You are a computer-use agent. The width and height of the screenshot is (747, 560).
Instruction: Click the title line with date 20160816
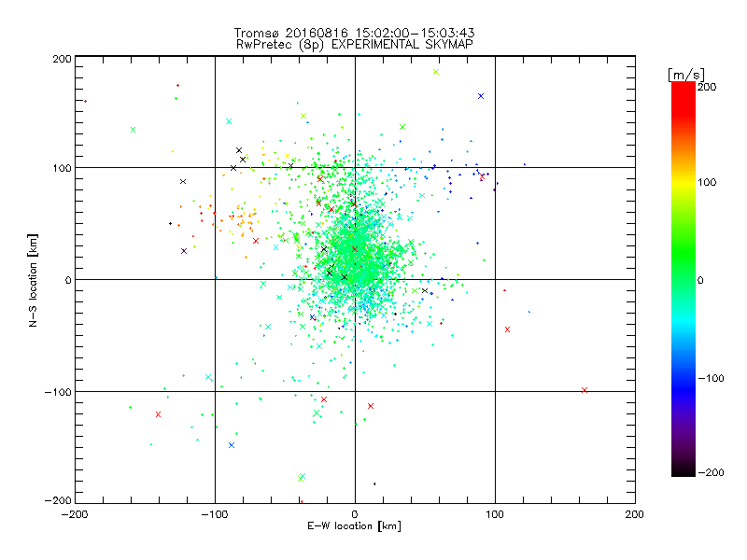pyautogui.click(x=355, y=33)
